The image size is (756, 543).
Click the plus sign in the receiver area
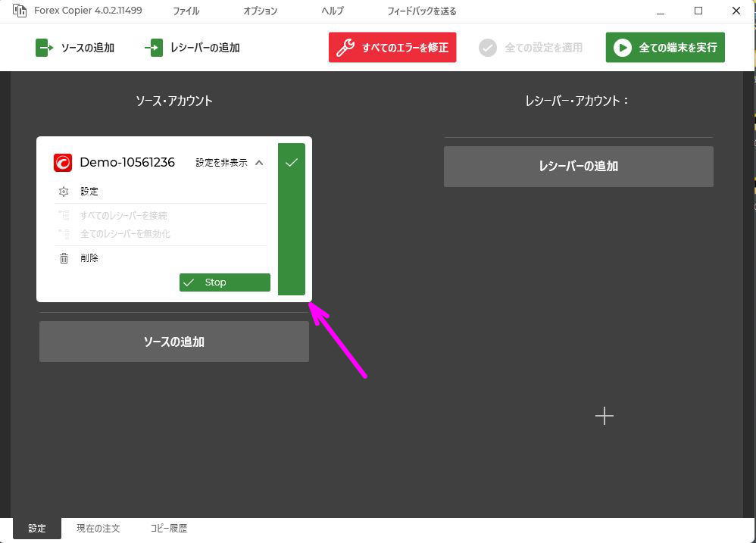(604, 415)
